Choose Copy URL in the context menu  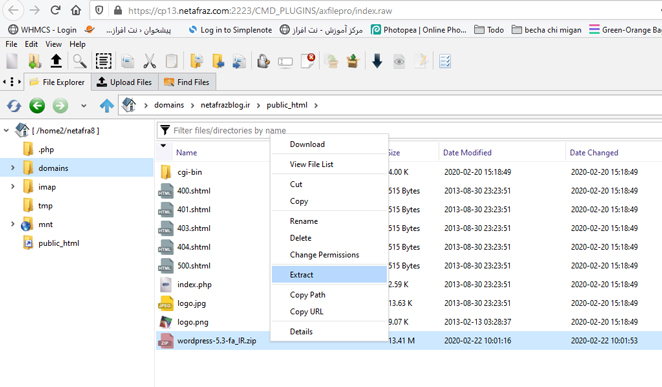[x=329, y=311]
